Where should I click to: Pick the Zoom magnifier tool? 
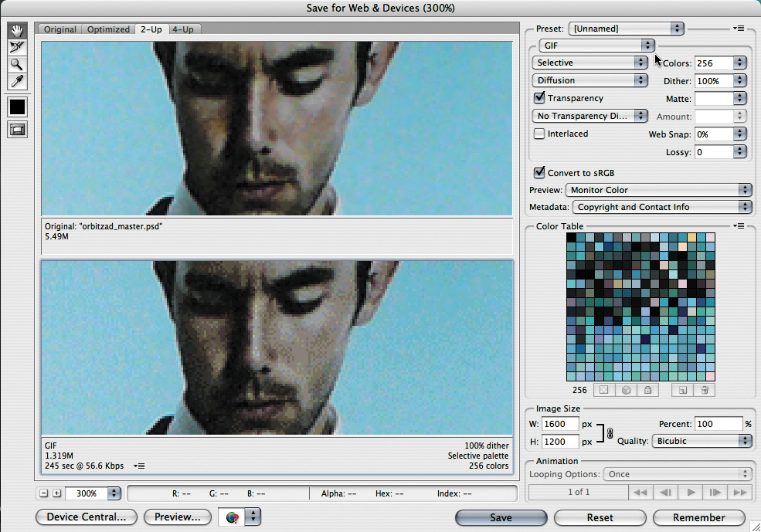click(17, 65)
